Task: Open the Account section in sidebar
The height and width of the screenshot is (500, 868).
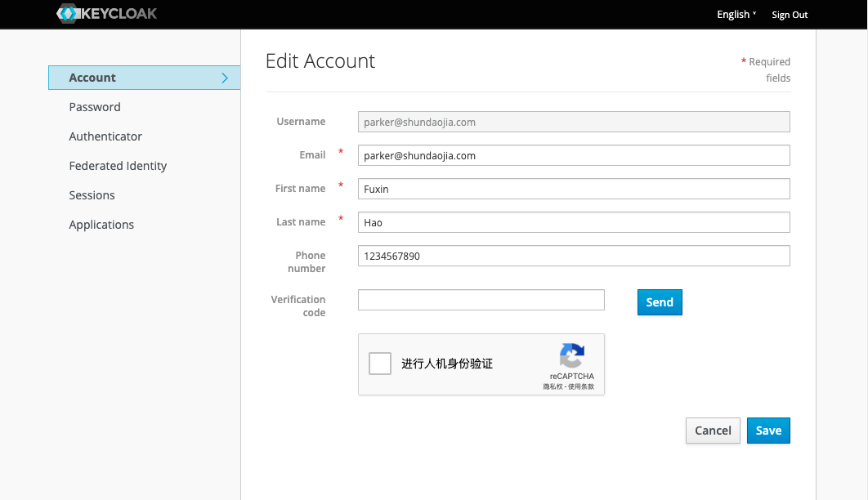Action: (x=144, y=78)
